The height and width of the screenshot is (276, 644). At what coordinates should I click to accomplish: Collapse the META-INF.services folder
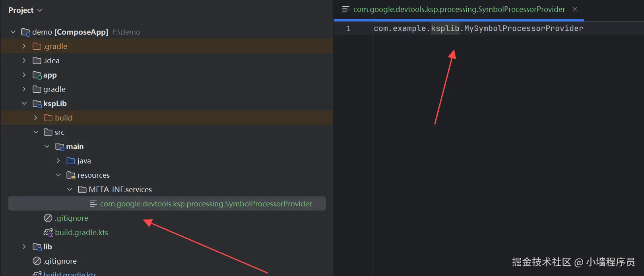pyautogui.click(x=70, y=190)
